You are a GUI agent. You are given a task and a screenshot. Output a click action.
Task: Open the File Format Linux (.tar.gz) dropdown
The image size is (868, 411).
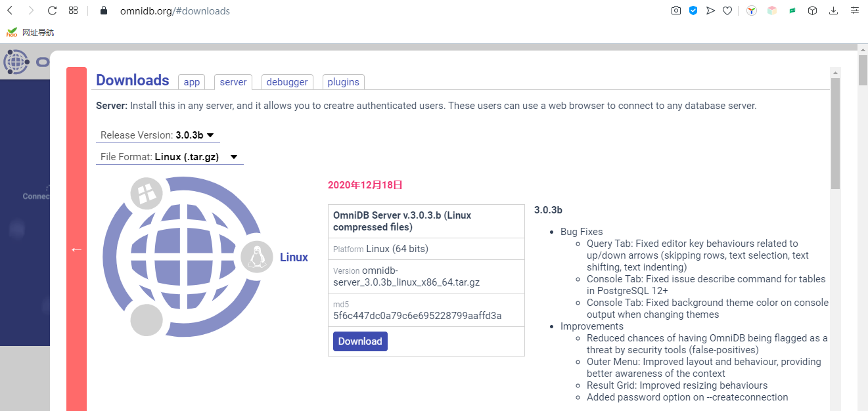(x=170, y=157)
